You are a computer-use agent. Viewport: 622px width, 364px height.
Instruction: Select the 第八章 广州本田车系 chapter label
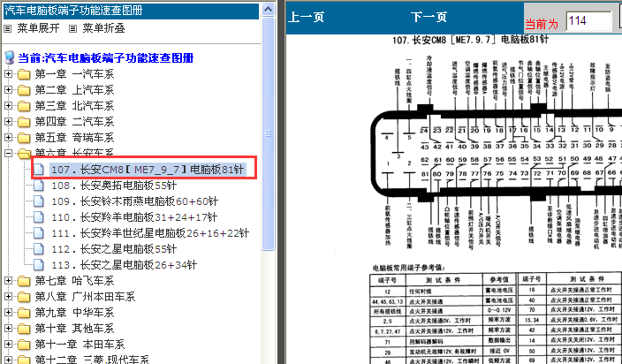[85, 297]
